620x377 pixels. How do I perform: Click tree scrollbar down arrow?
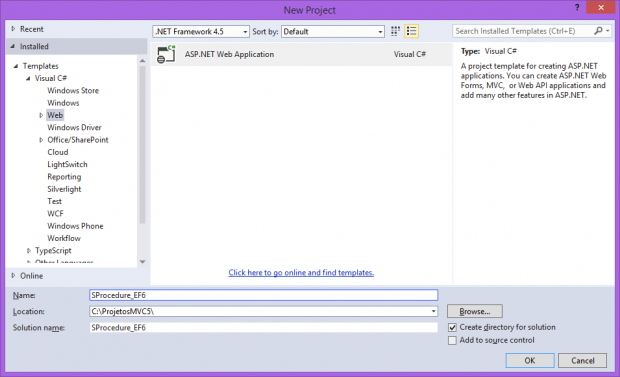point(143,262)
